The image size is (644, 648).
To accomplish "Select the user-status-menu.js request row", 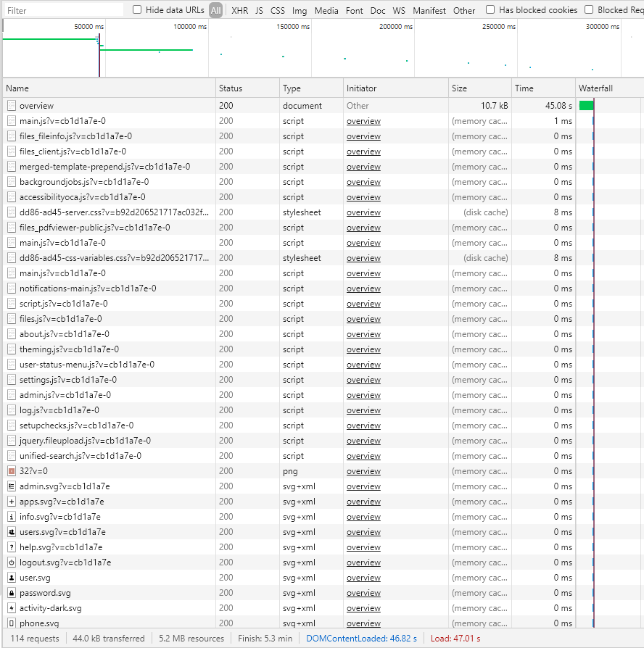I will pyautogui.click(x=323, y=365).
